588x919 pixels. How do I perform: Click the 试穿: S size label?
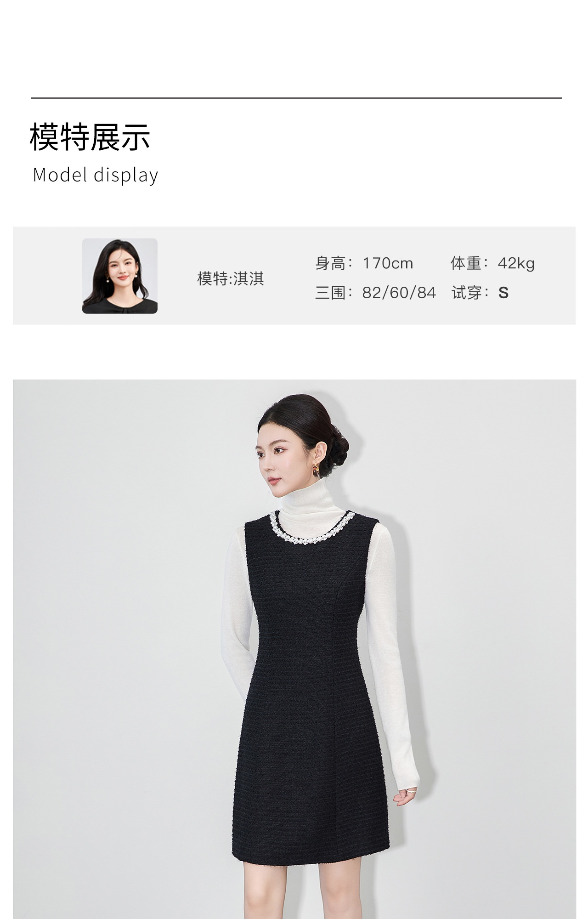(480, 292)
